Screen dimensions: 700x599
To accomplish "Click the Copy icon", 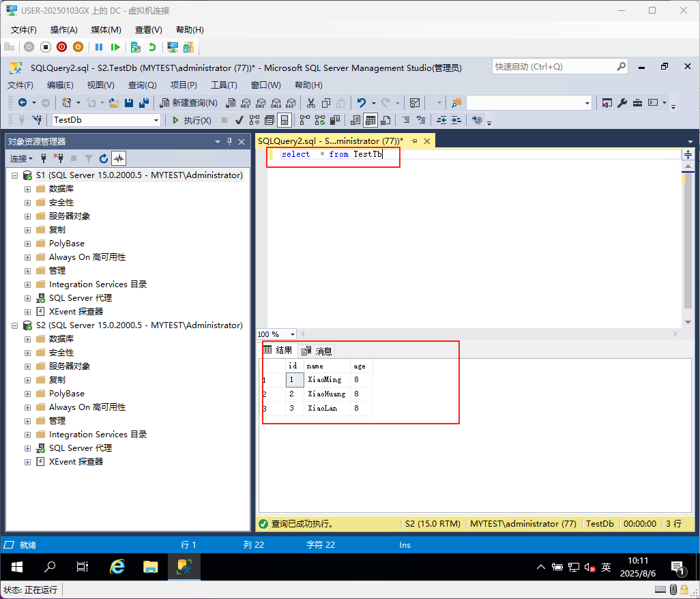I will [x=326, y=103].
